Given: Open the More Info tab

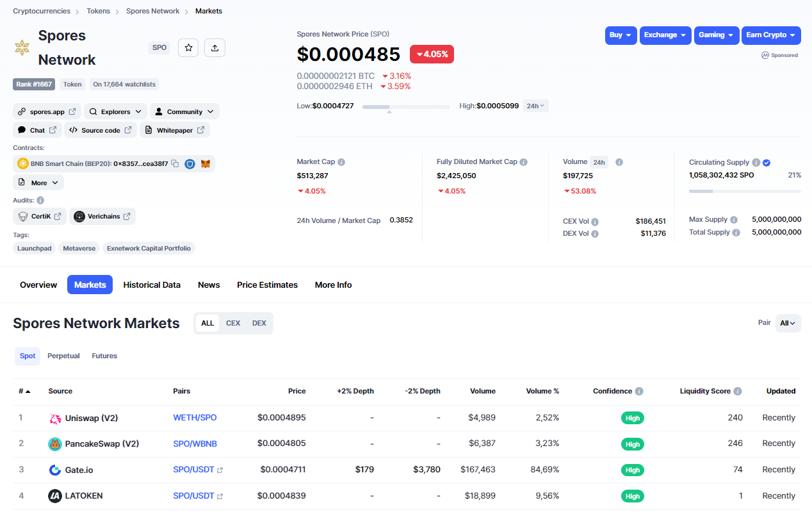Looking at the screenshot, I should pyautogui.click(x=334, y=285).
